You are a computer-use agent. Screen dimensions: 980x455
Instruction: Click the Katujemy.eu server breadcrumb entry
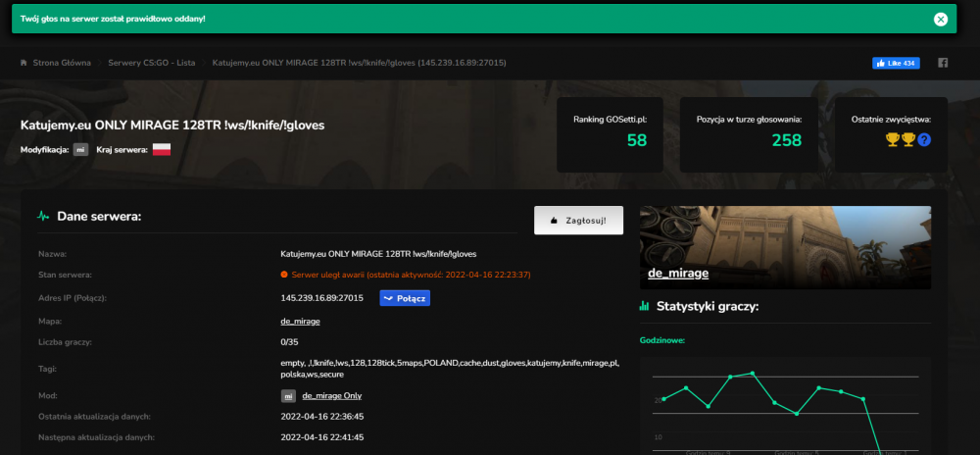pyautogui.click(x=360, y=63)
